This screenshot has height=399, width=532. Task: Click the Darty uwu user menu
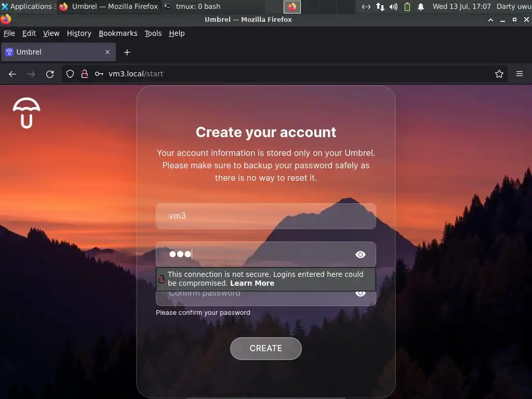514,6
